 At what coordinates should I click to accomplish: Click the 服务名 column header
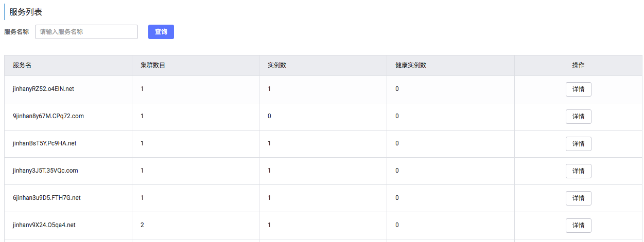coord(22,66)
